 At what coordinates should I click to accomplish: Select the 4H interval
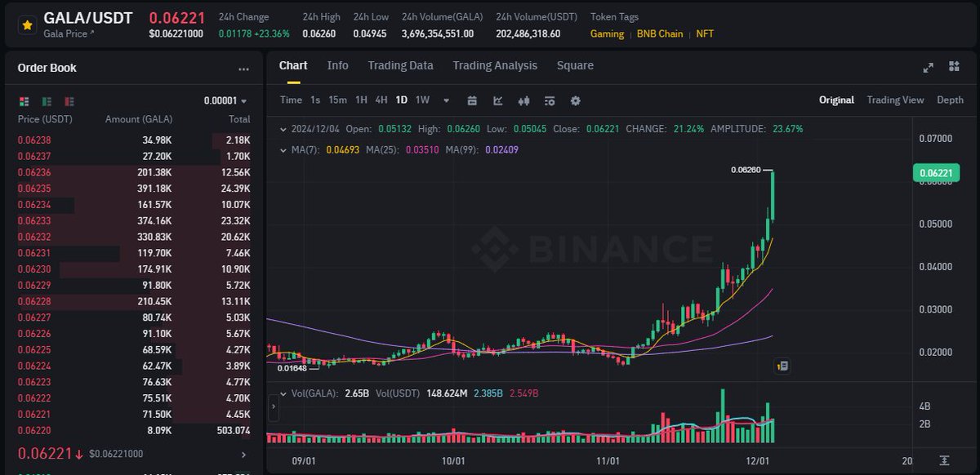(x=381, y=100)
